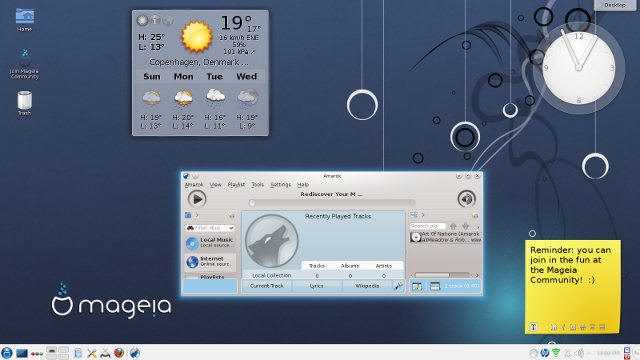Image resolution: width=640 pixels, height=360 pixels.
Task: Click the Amarok wolf album cover image
Action: [271, 241]
